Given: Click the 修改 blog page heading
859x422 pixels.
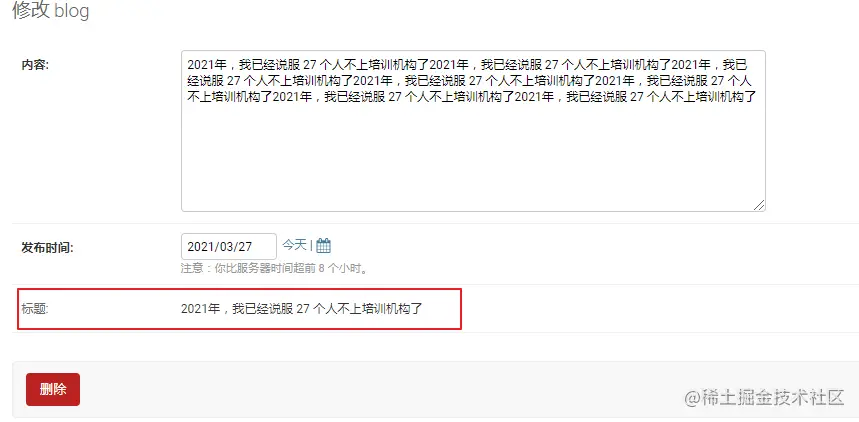Looking at the screenshot, I should 51,10.
